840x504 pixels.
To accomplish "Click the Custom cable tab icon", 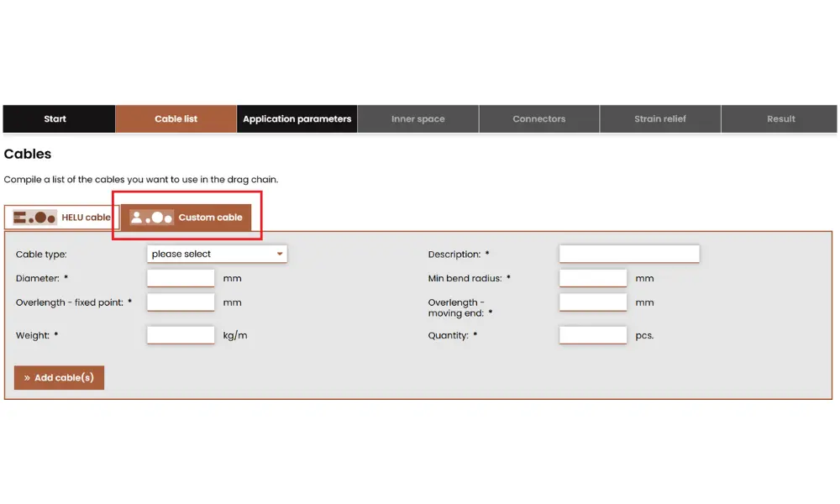I will (x=151, y=218).
